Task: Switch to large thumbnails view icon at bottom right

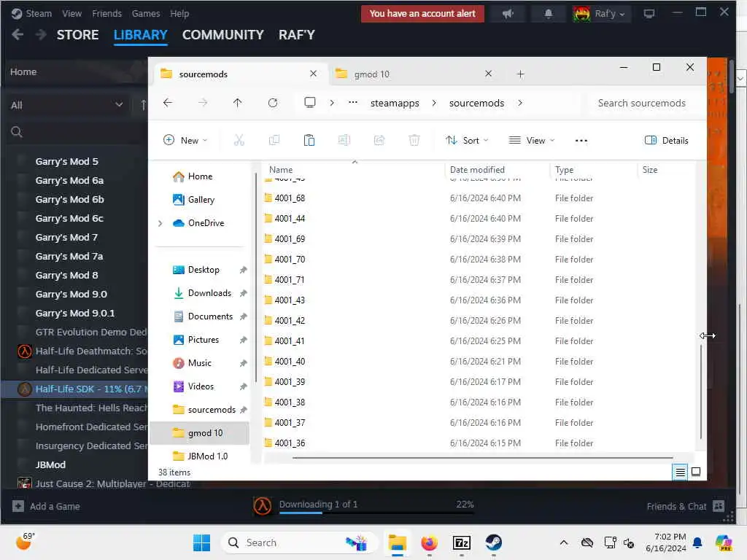Action: pos(695,472)
